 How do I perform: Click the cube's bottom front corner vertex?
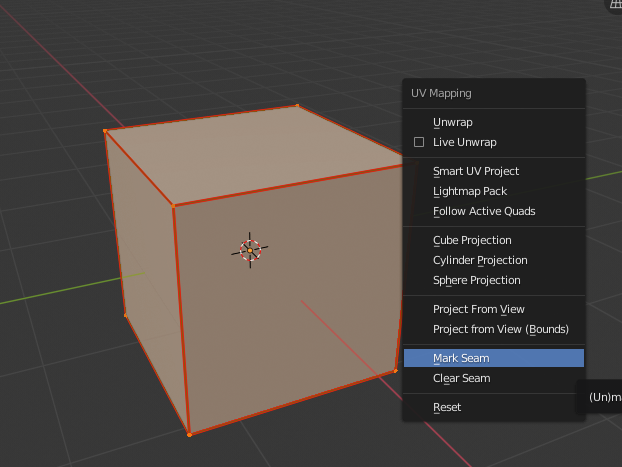click(189, 435)
